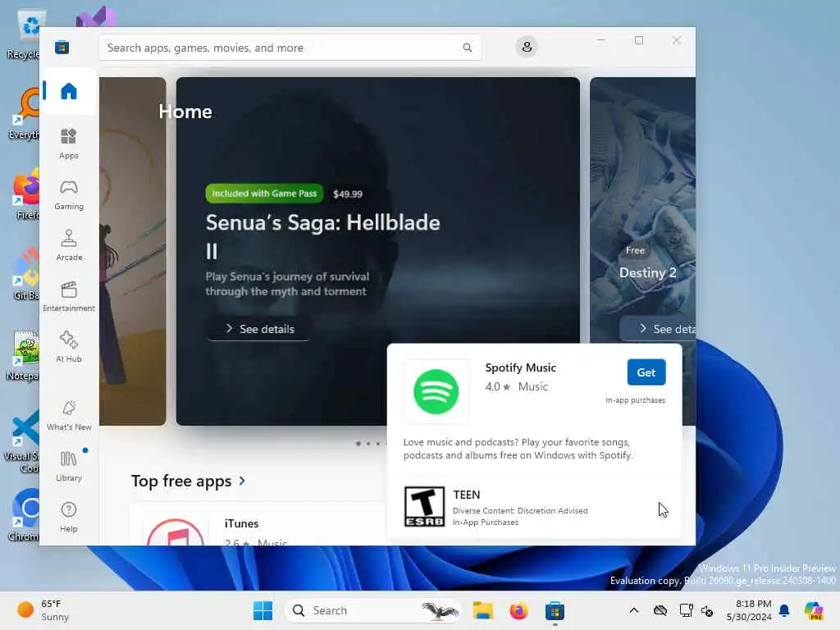The image size is (840, 630).
Task: Click the muted volume tray icon
Action: [x=707, y=610]
